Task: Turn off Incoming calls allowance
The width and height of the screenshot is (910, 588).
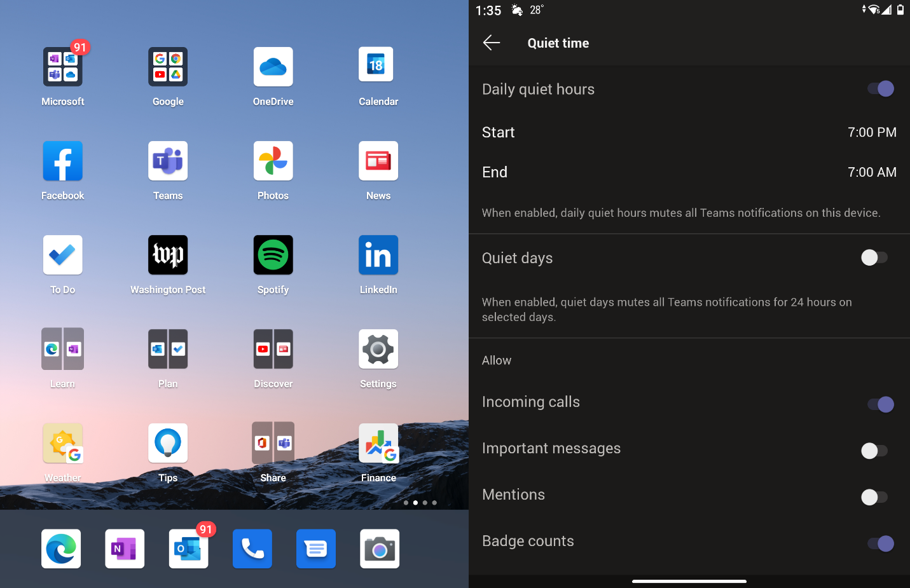Action: click(881, 404)
